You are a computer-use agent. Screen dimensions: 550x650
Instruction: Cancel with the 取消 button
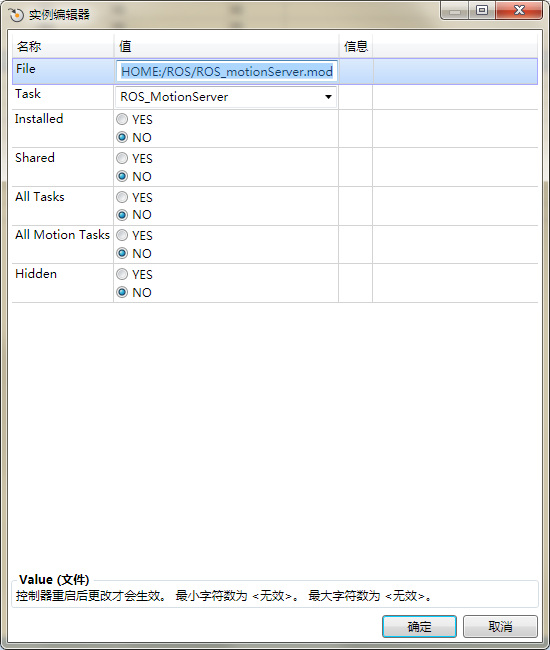click(x=500, y=626)
